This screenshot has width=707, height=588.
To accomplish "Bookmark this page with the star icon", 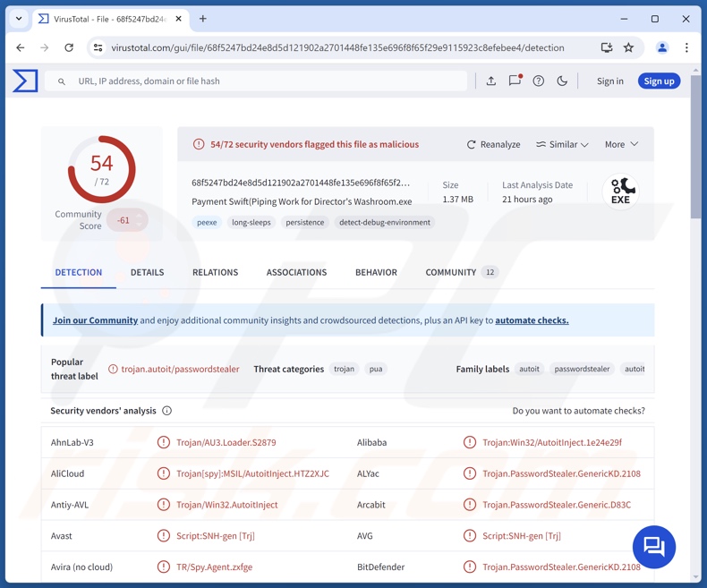I will point(628,47).
